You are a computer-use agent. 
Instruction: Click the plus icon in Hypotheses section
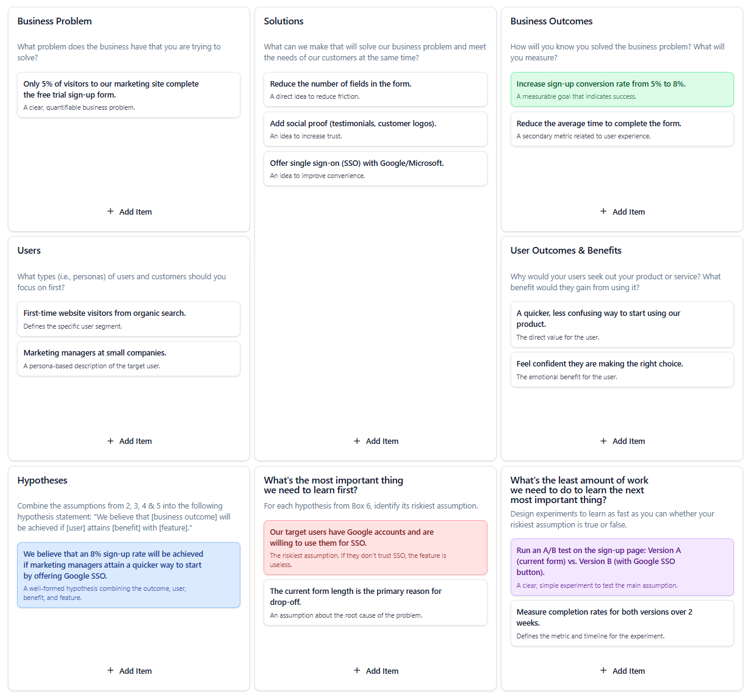[x=110, y=670]
